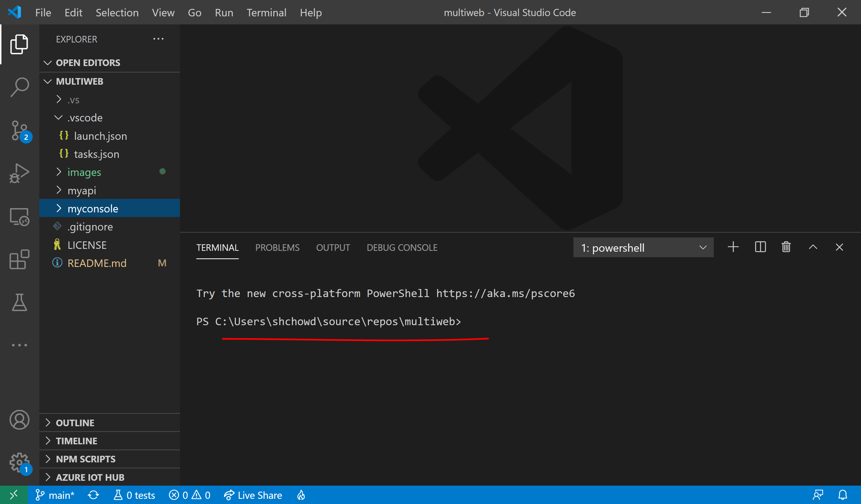This screenshot has width=861, height=504.
Task: Open notifications bell in status bar
Action: point(843,495)
